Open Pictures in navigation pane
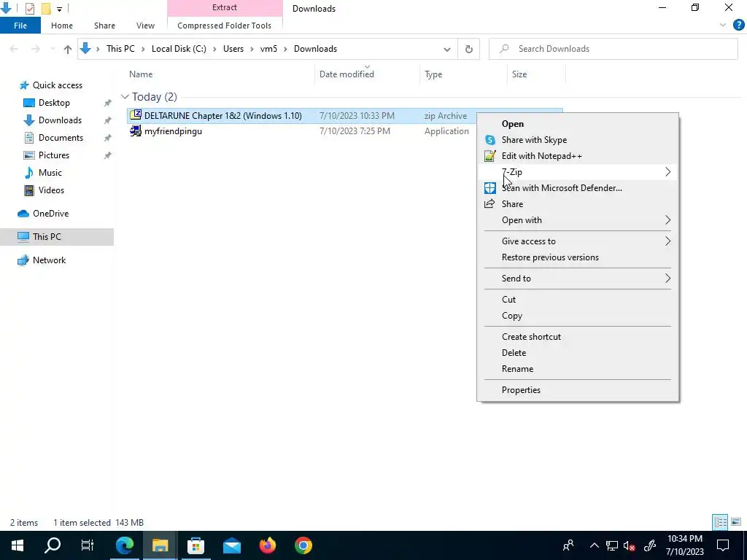This screenshot has width=747, height=560. tap(54, 155)
